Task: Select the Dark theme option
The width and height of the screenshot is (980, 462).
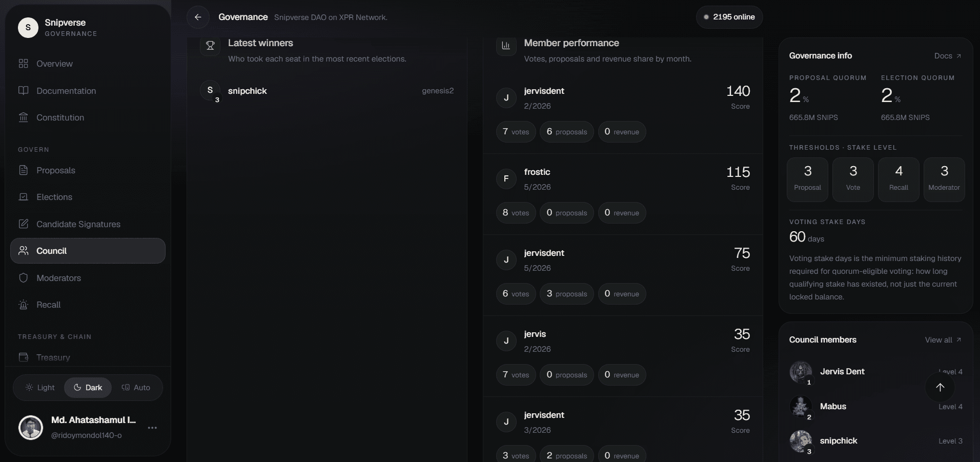Action: point(88,388)
